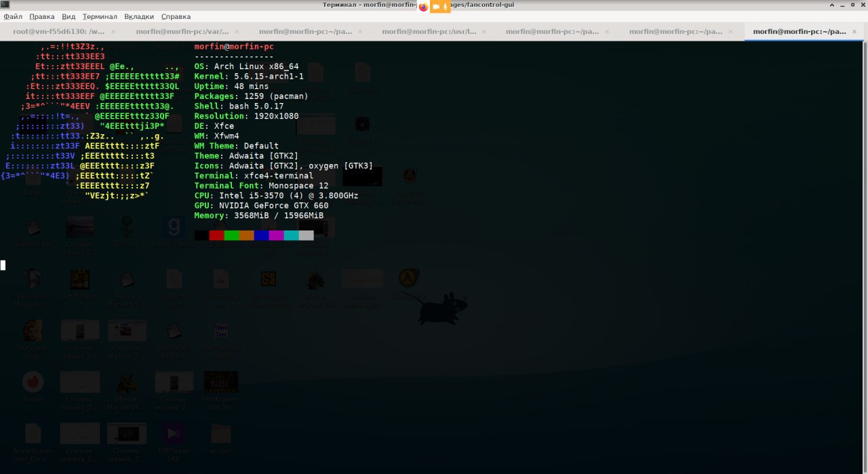868x474 pixels.
Task: Click the cyan color block in neofetch palette
Action: (x=291, y=235)
